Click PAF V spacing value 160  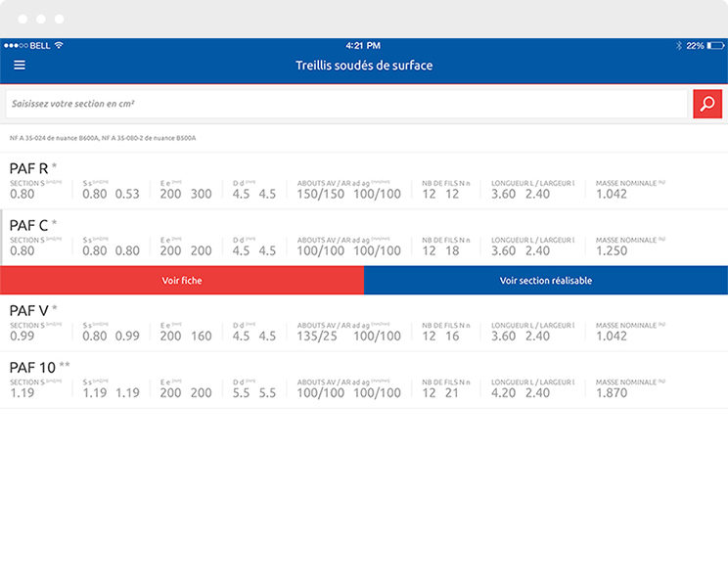pyautogui.click(x=201, y=336)
